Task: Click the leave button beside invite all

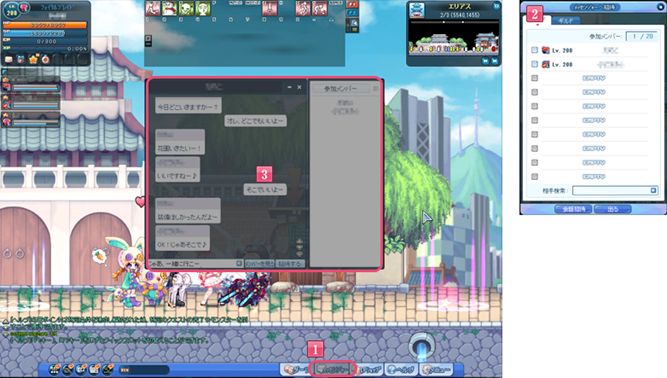Action: (613, 209)
